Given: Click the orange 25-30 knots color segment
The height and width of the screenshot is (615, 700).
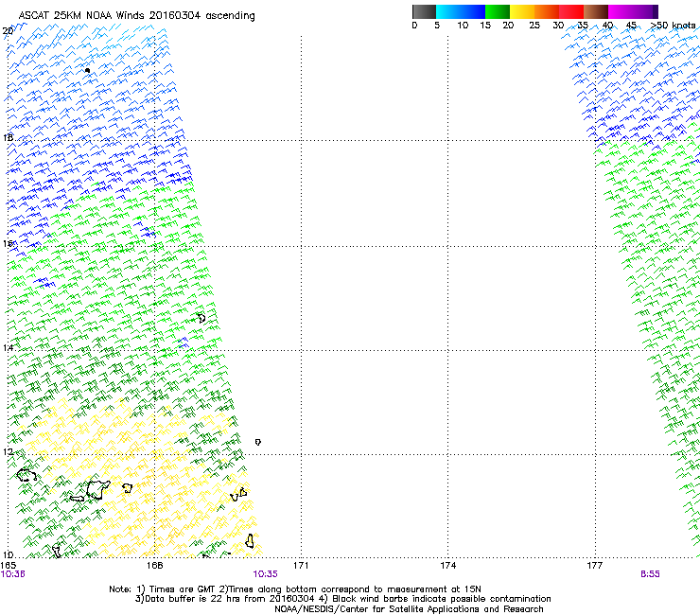Looking at the screenshot, I should [547, 11].
